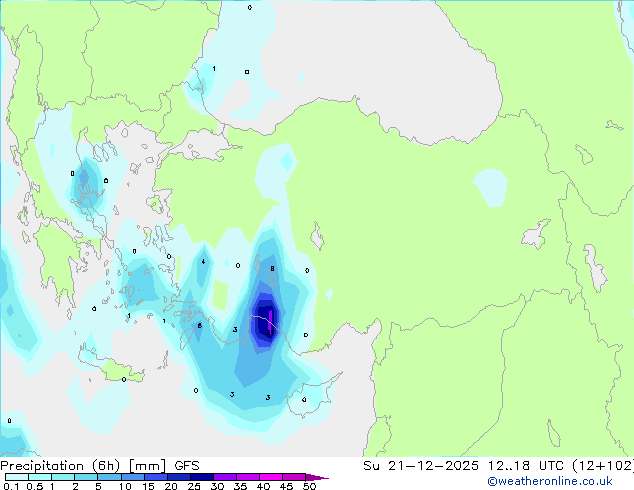Click the '45' legend tick label
Image resolution: width=634 pixels, height=490 pixels.
(286, 486)
